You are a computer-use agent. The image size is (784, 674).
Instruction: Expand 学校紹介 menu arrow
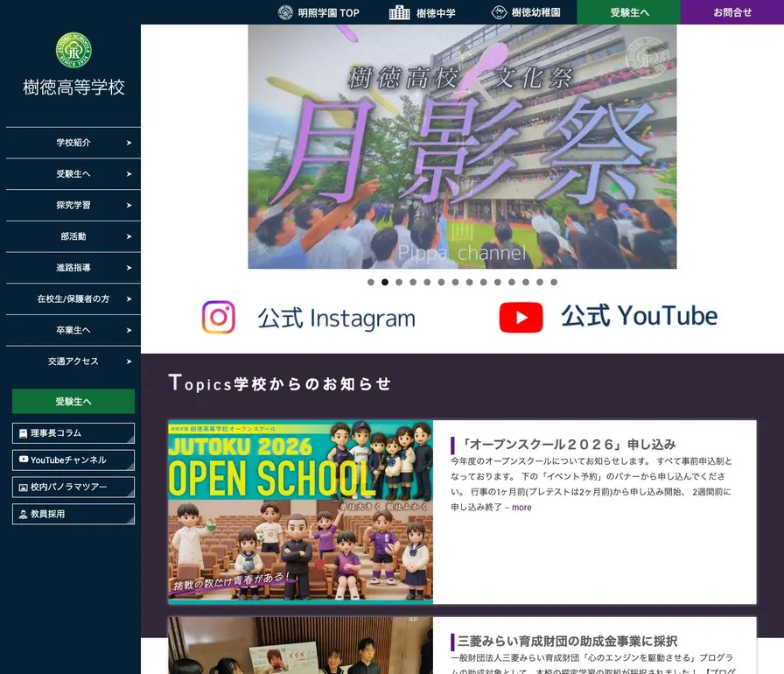(129, 143)
